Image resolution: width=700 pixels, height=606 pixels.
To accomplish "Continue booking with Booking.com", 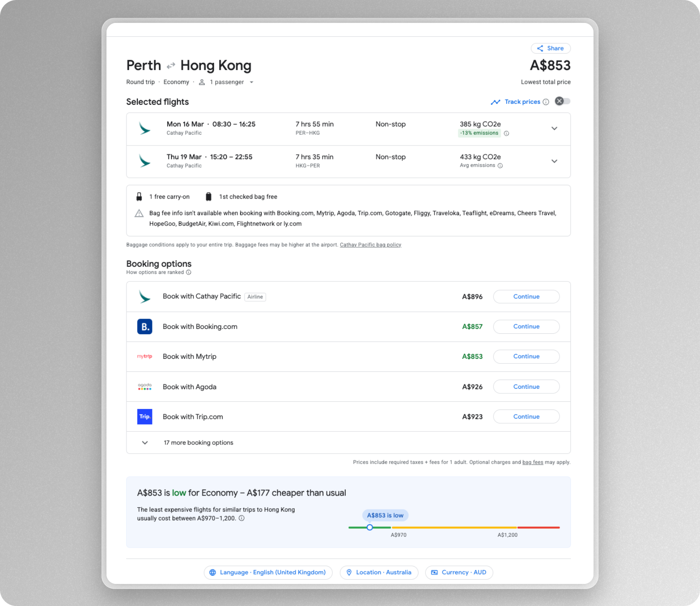I will 526,326.
